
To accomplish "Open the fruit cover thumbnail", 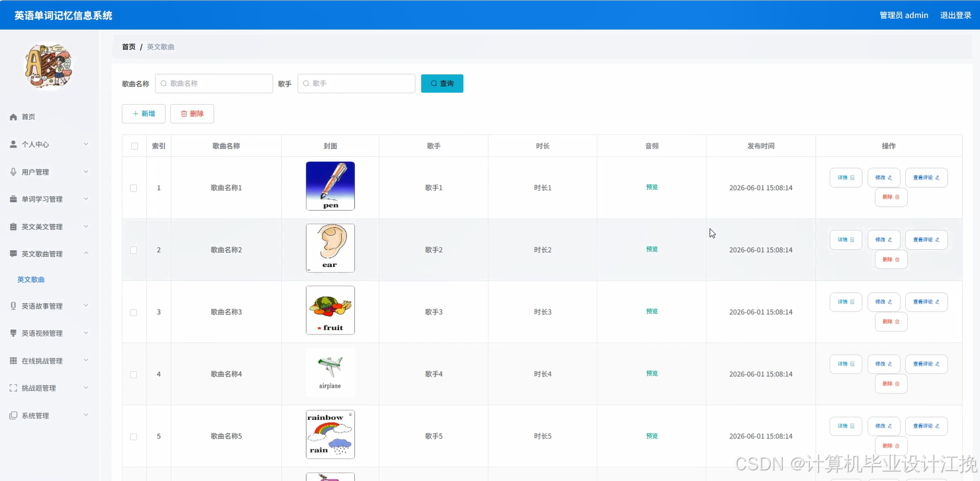I will point(330,310).
